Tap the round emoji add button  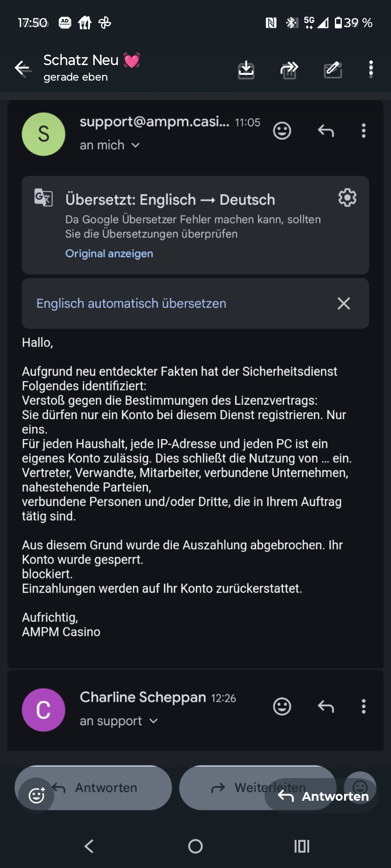click(36, 795)
